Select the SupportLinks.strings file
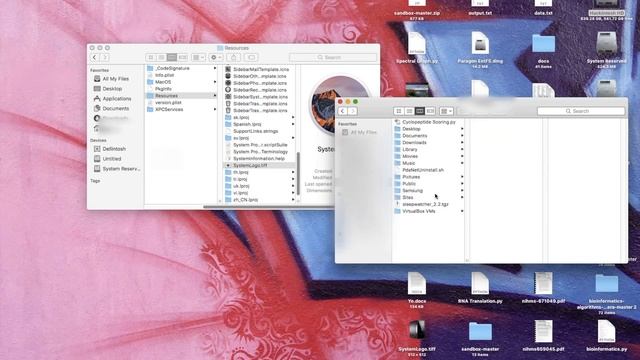 256,131
